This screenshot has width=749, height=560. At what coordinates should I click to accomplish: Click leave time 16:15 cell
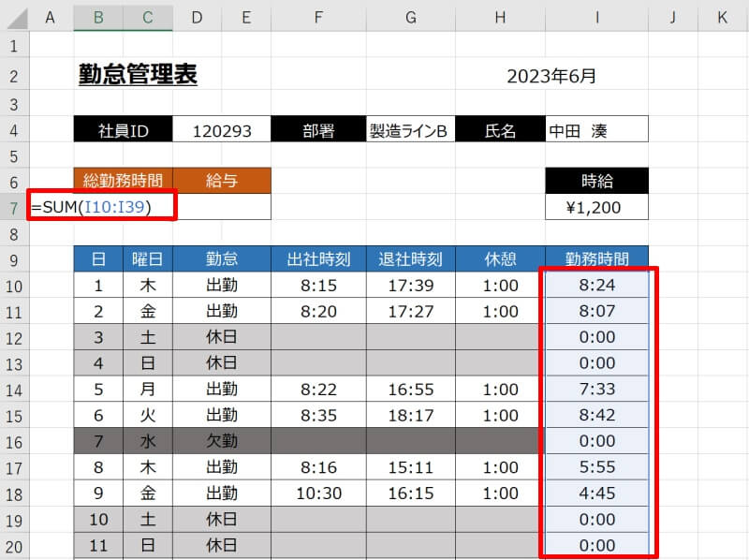point(410,493)
